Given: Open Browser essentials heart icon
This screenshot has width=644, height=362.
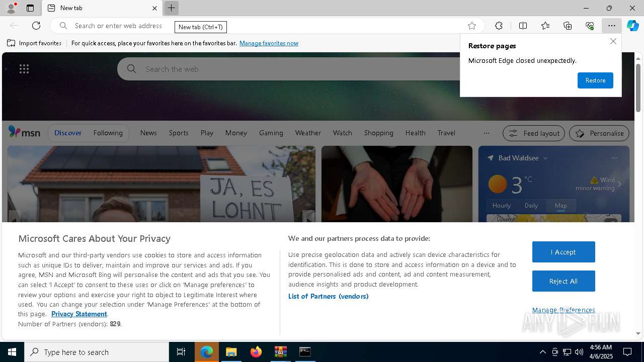Looking at the screenshot, I should [x=590, y=26].
